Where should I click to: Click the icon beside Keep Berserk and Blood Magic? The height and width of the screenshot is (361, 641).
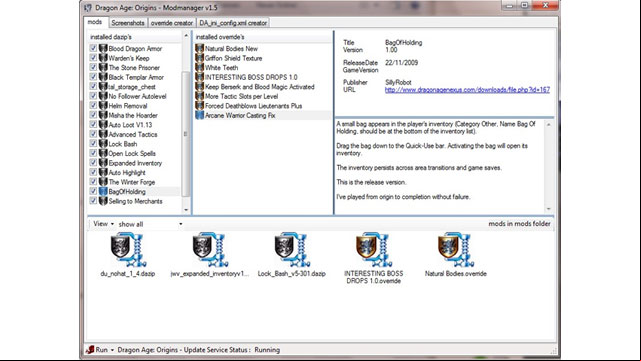point(199,87)
